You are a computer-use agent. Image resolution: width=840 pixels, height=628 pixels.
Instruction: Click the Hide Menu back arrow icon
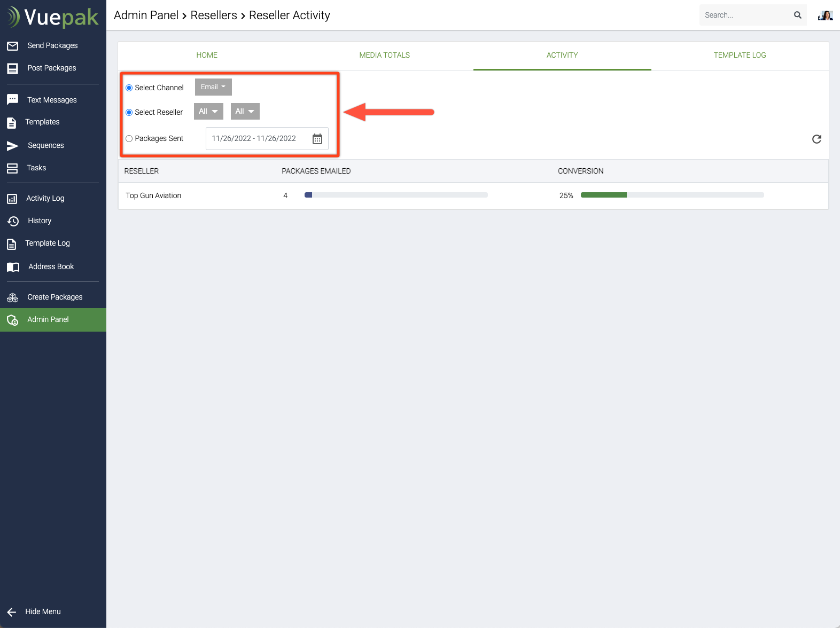pos(11,612)
